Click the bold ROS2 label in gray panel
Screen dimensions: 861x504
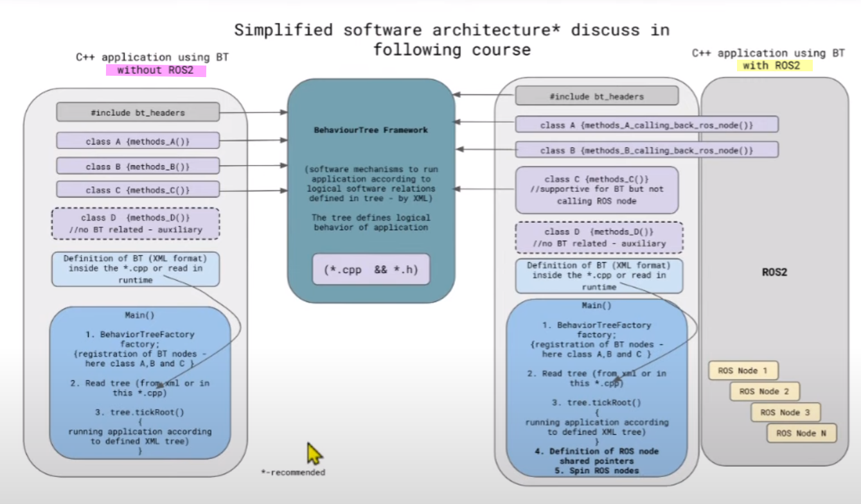(x=774, y=272)
